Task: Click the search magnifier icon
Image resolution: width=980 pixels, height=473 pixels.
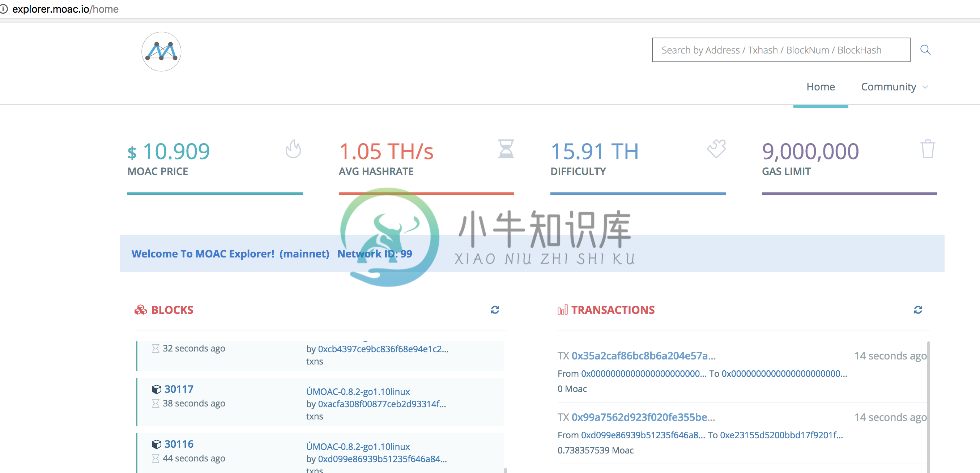Action: tap(925, 50)
